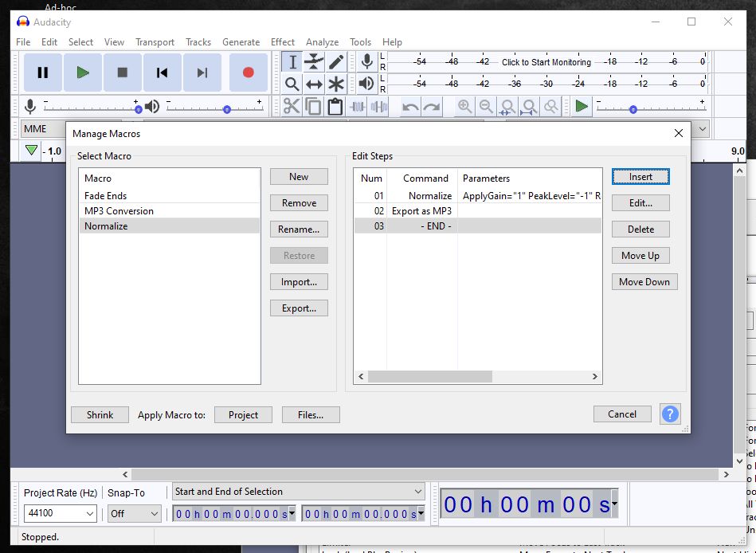Open Start and End of Selection dropdown
Viewport: 756px width, 553px height.
300,492
